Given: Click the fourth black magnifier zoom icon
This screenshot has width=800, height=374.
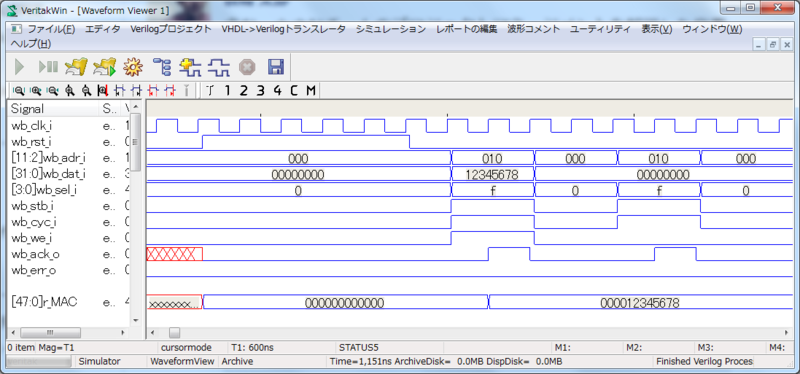Looking at the screenshot, I should [69, 91].
